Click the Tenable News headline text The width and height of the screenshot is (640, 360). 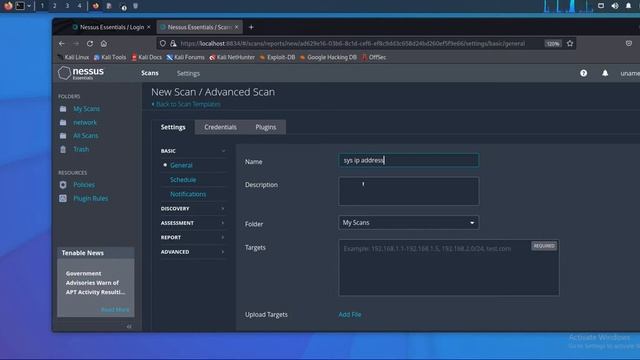coord(95,283)
